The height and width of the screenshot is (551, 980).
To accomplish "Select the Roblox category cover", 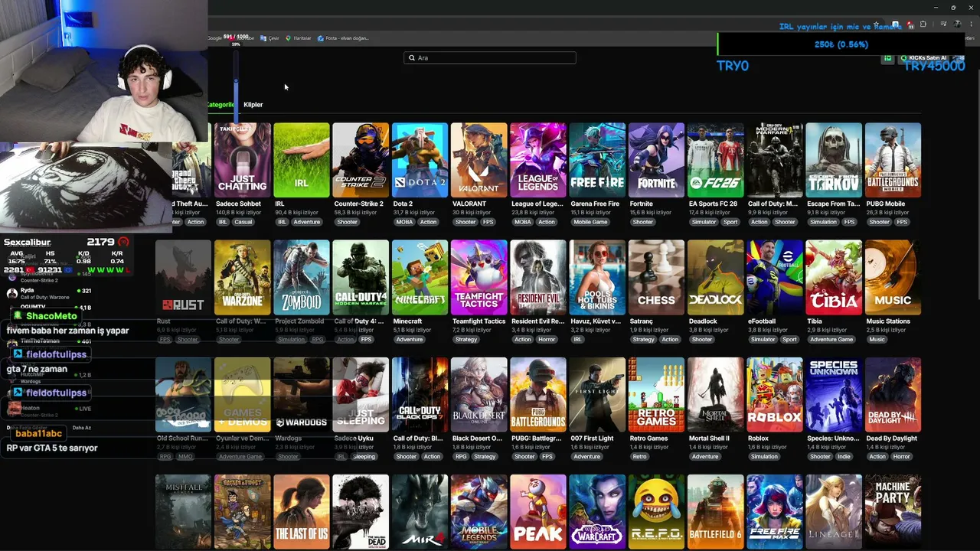I will tap(775, 395).
